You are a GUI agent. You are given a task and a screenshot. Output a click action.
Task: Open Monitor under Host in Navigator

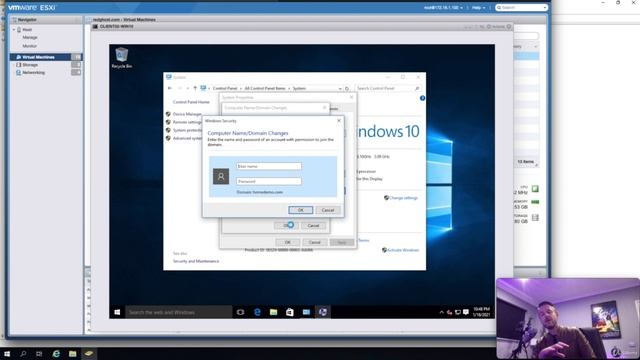(29, 46)
